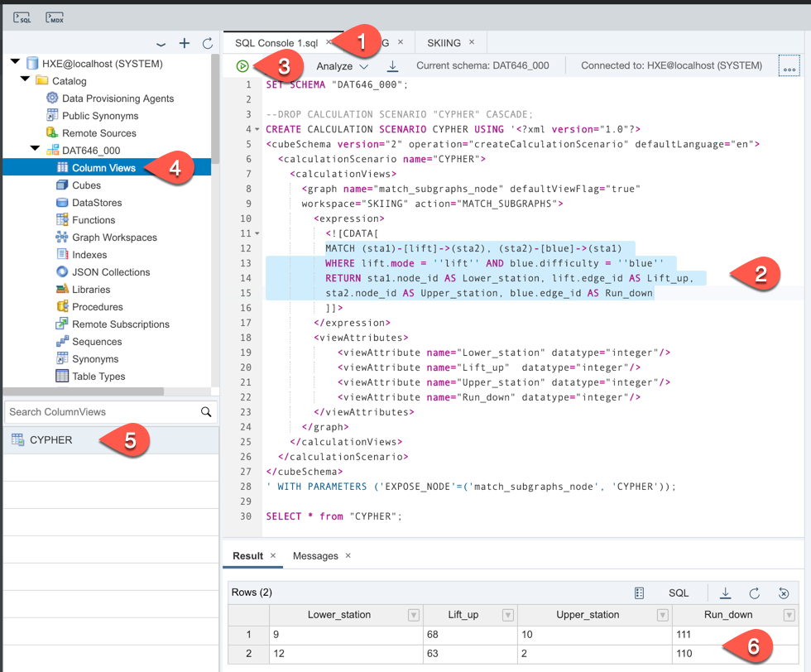Fold the CDATA block at line 11
Viewport: 811px width, 672px height.
tap(257, 234)
